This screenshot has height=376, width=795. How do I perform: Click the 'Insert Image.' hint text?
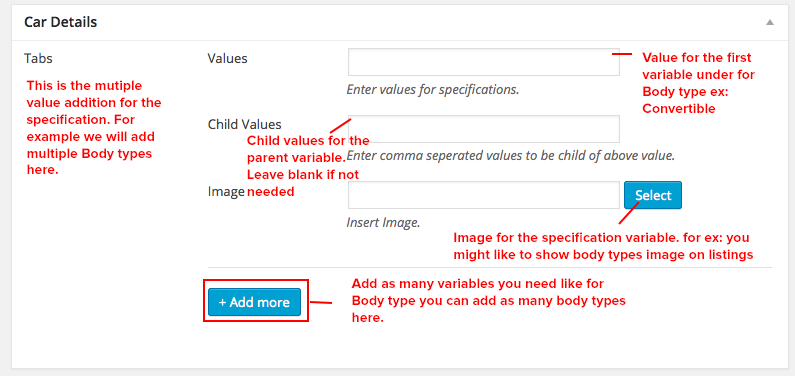coord(383,222)
